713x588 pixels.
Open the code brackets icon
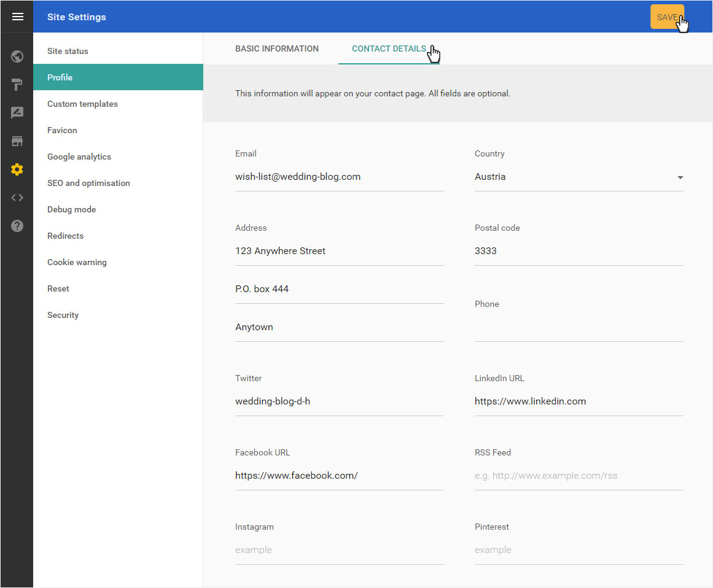17,198
